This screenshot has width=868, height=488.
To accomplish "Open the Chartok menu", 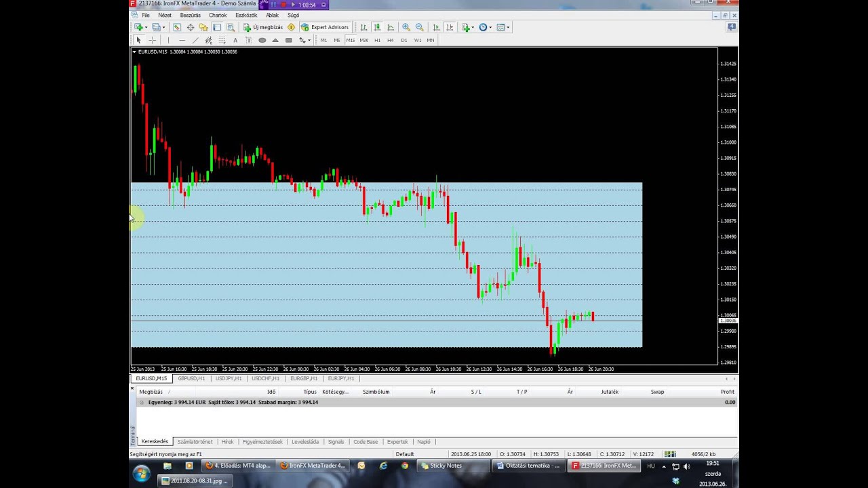I will [218, 15].
